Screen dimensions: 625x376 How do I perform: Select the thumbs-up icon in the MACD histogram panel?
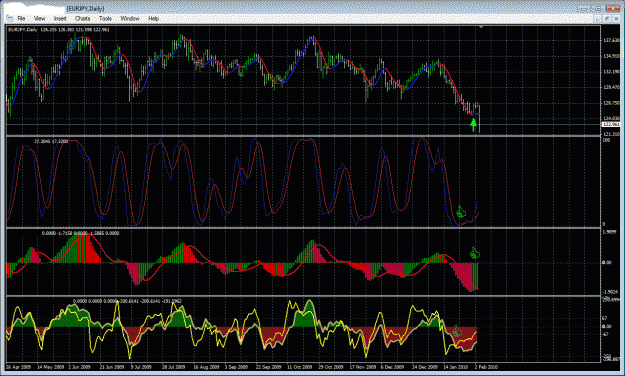coord(474,253)
